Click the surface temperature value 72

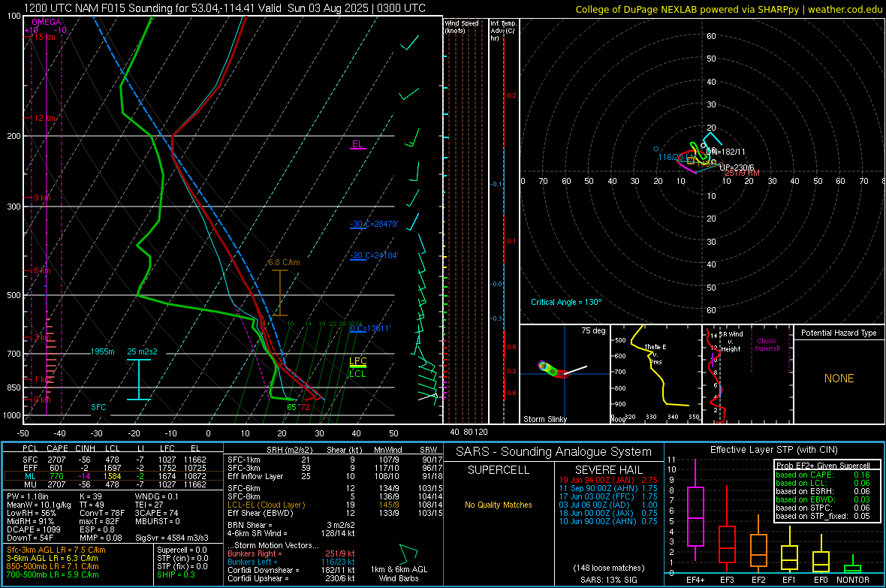click(305, 407)
